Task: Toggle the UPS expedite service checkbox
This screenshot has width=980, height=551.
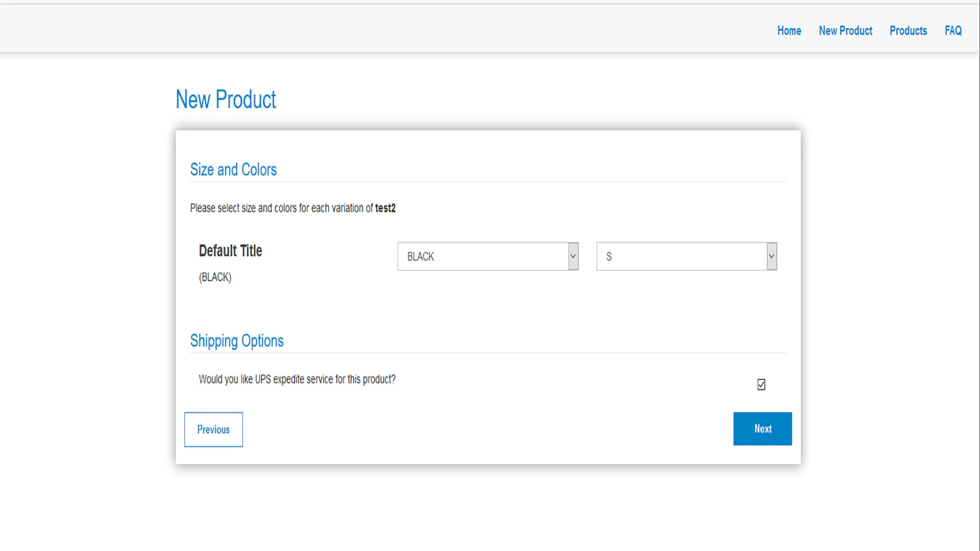Action: coord(761,384)
